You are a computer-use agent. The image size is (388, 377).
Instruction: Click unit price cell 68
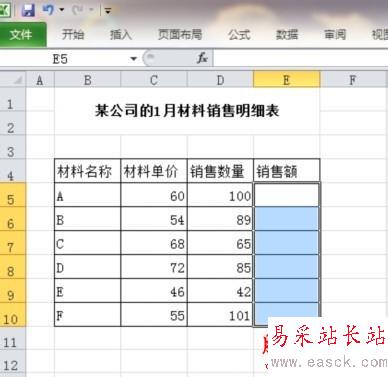(154, 243)
